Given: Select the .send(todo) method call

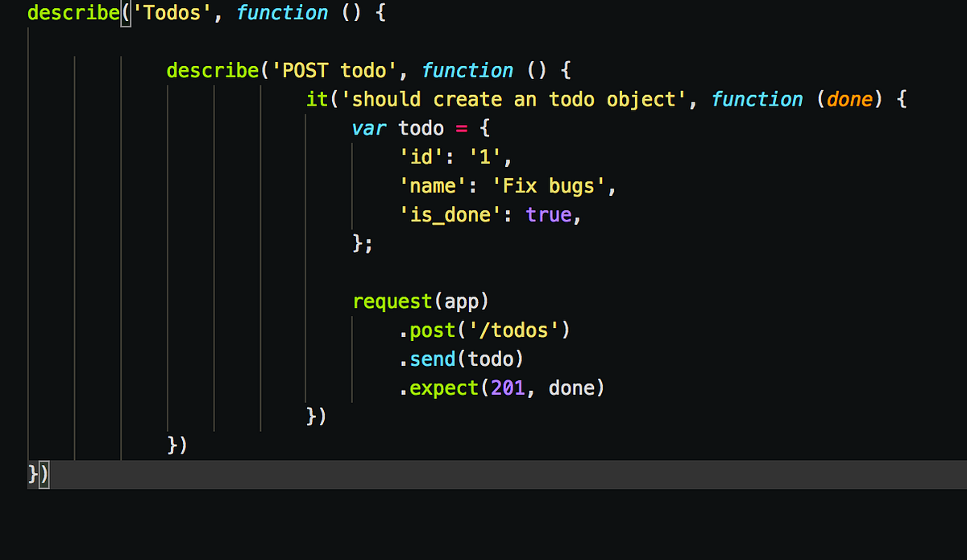Looking at the screenshot, I should (x=462, y=359).
